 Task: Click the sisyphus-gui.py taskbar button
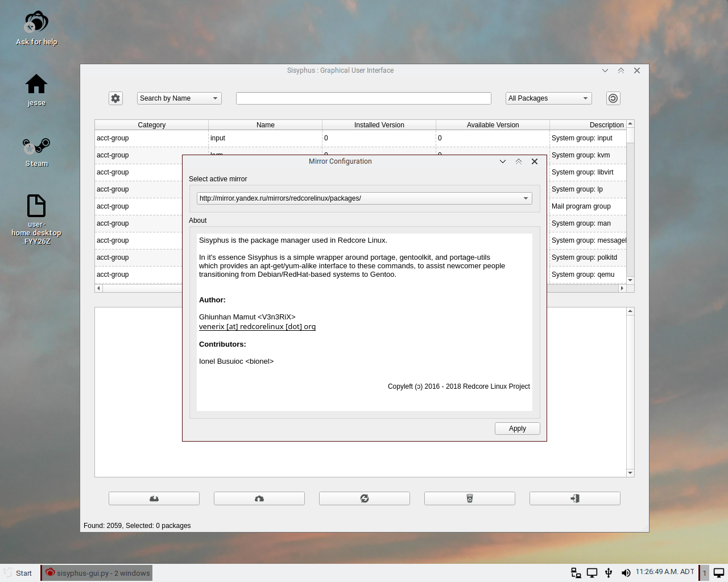click(97, 573)
